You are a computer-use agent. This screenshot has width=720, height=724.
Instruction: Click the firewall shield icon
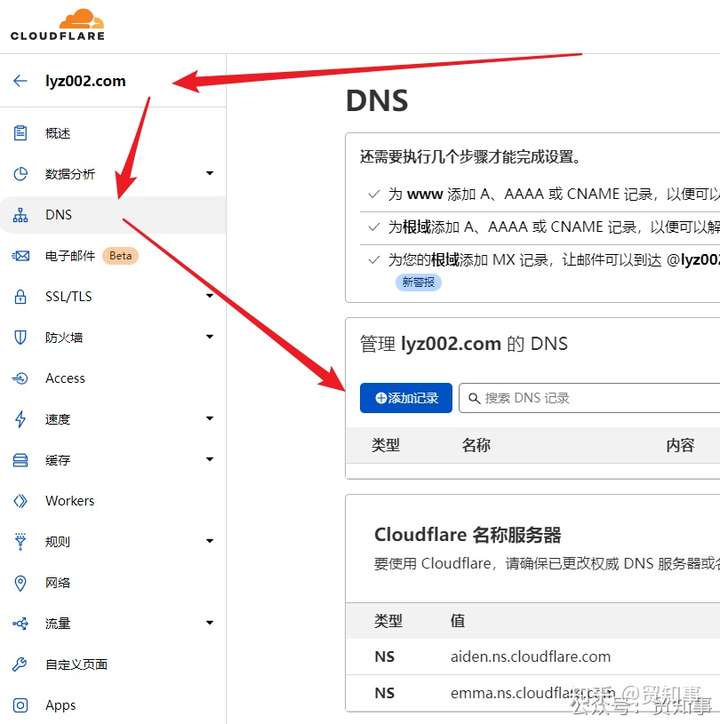20,337
